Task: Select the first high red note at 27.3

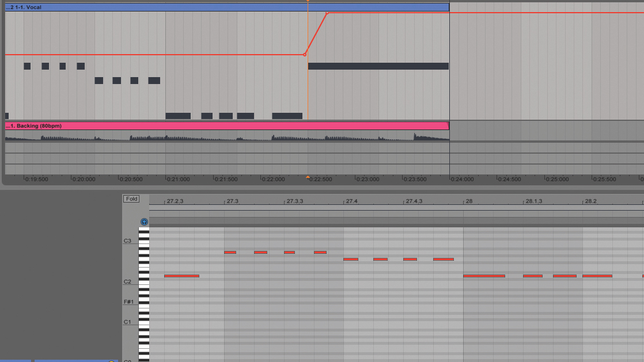Action: coord(230,253)
